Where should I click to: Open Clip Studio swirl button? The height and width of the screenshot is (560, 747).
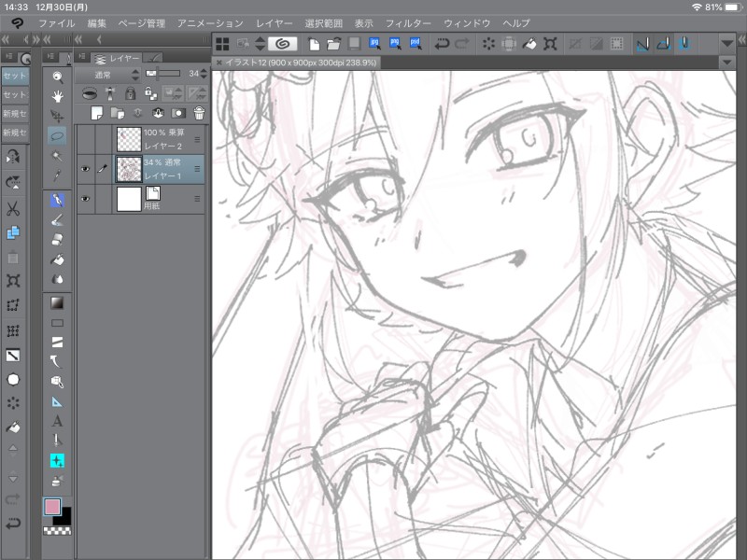pyautogui.click(x=283, y=44)
